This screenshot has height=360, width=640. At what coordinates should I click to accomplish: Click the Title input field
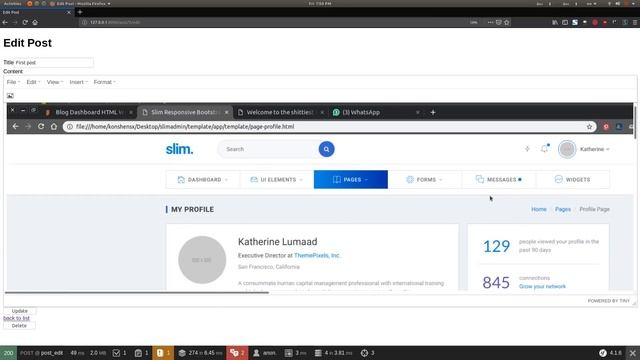click(54, 62)
